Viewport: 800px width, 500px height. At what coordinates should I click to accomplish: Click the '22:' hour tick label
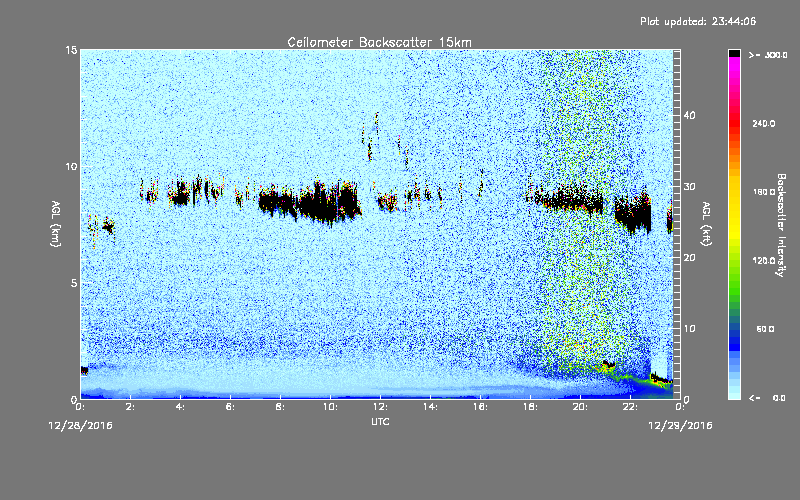coord(630,407)
